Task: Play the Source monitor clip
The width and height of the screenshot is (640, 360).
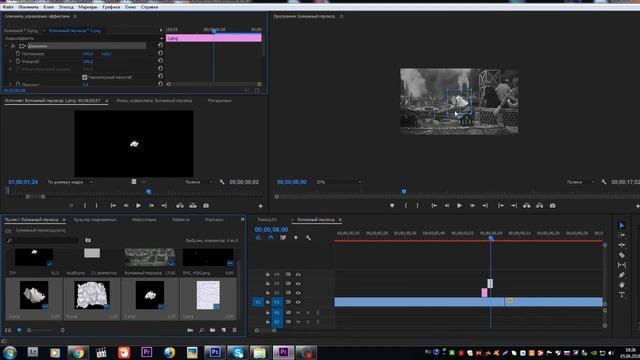Action: point(138,206)
